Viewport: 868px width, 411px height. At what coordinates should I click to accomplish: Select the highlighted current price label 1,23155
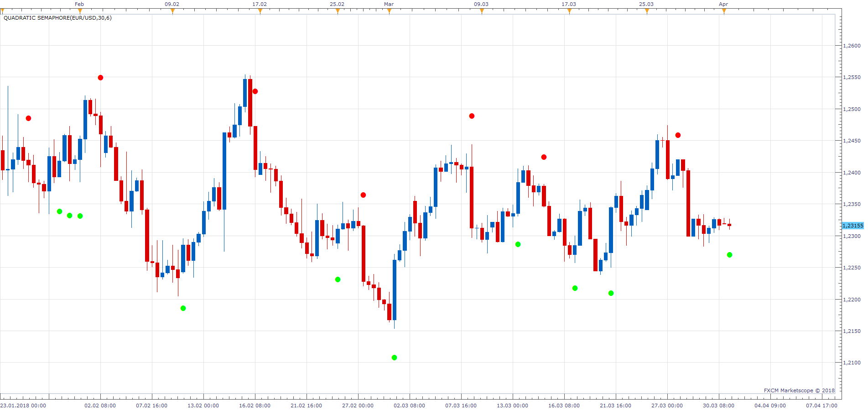tap(852, 226)
